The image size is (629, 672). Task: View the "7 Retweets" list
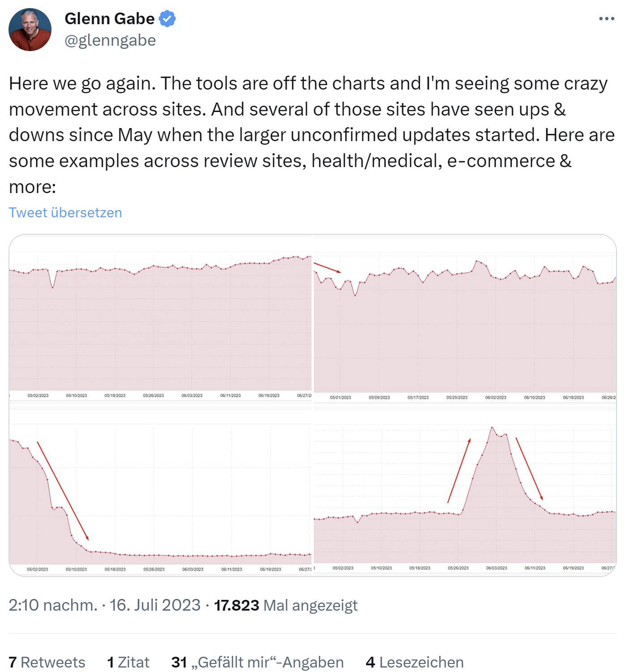pos(47,662)
